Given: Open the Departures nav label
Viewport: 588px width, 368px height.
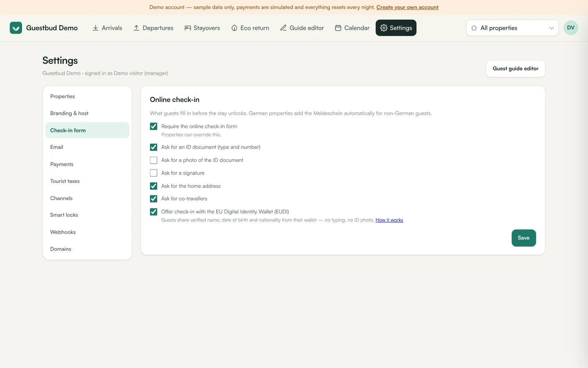Looking at the screenshot, I should (158, 28).
